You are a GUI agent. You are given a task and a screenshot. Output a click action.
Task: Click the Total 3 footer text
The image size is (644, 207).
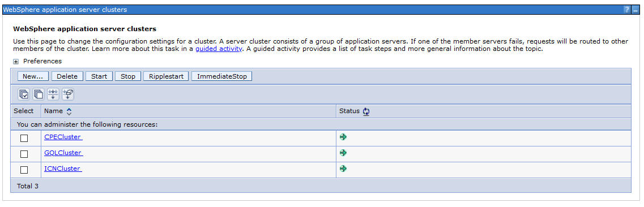point(28,186)
